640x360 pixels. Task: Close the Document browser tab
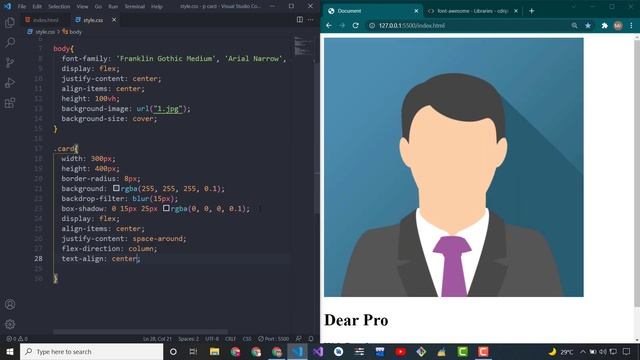(x=416, y=11)
